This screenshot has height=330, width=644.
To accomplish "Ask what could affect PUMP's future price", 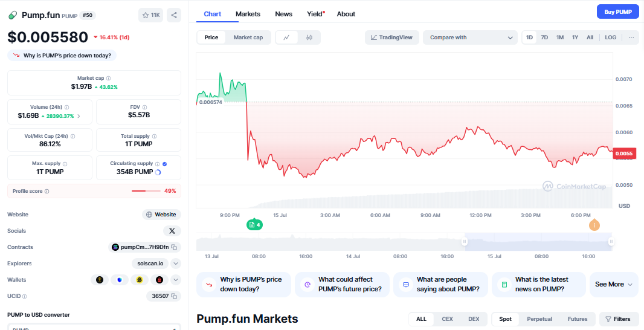I will click(x=342, y=285).
